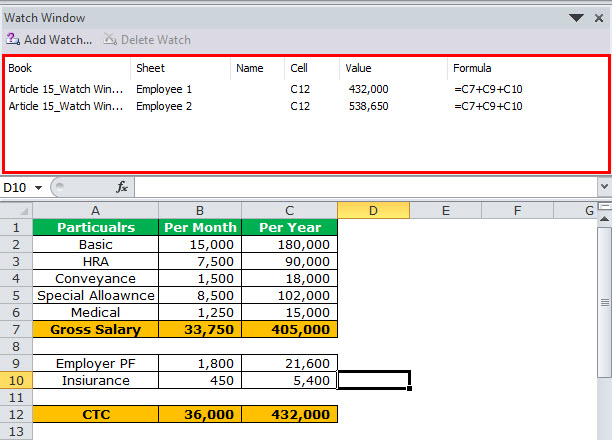Viewport: 612px width, 440px height.
Task: Select row 12 header
Action: click(16, 414)
